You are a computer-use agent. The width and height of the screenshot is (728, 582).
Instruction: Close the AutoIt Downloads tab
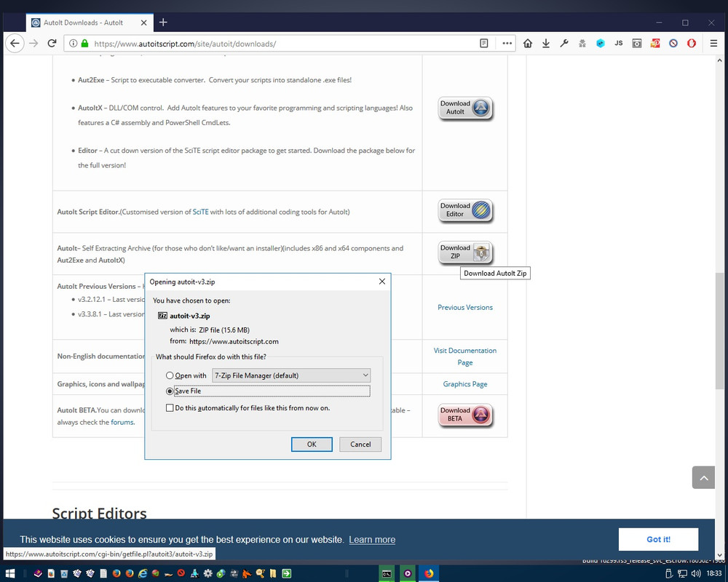143,23
